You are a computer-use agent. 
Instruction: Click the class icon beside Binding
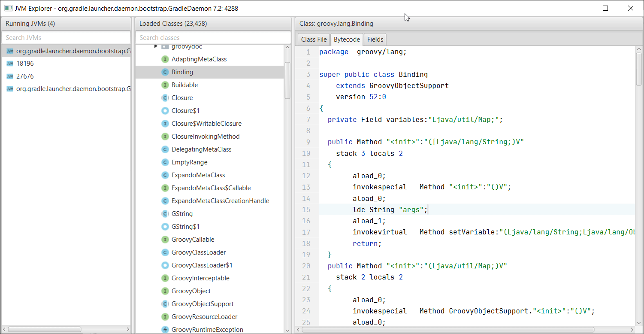point(165,72)
